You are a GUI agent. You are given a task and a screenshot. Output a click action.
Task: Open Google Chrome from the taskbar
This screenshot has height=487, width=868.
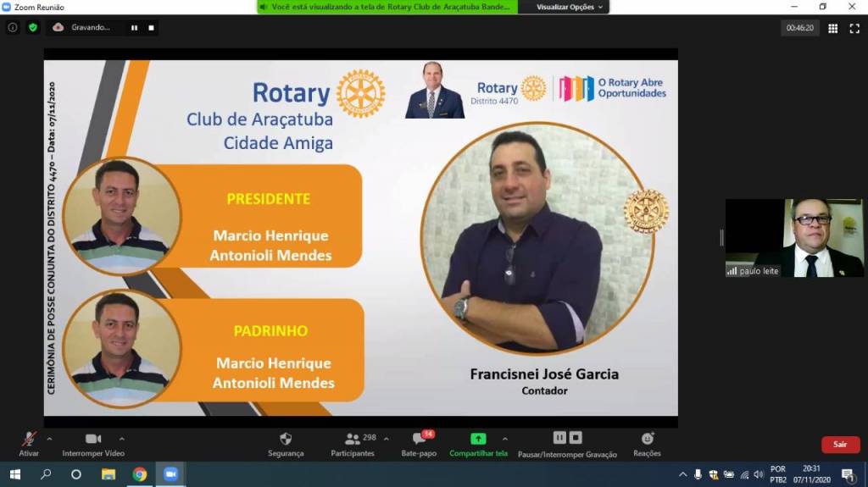[139, 474]
